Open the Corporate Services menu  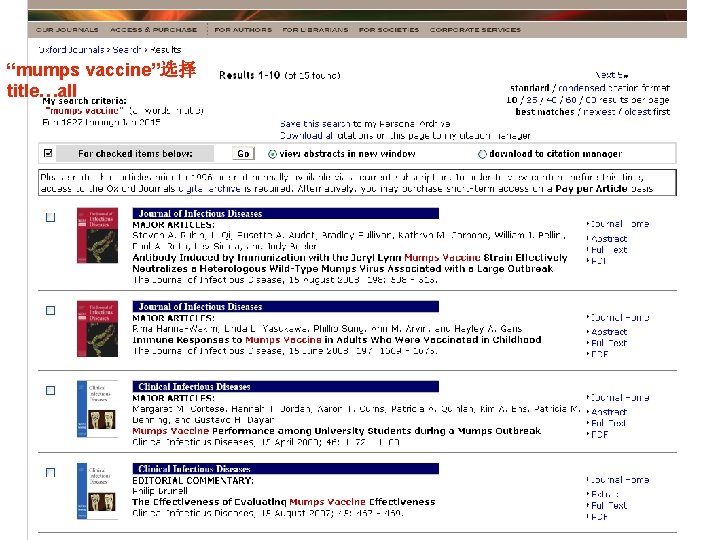pos(475,30)
